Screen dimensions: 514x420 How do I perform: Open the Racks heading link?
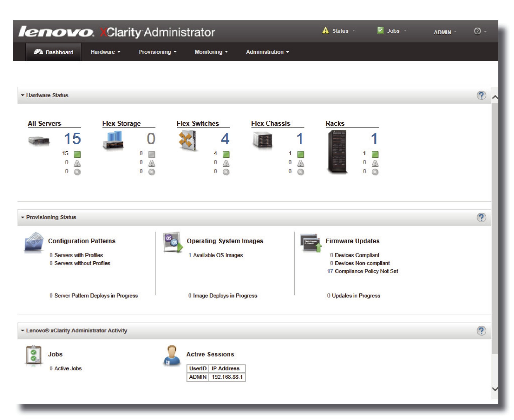(x=335, y=123)
